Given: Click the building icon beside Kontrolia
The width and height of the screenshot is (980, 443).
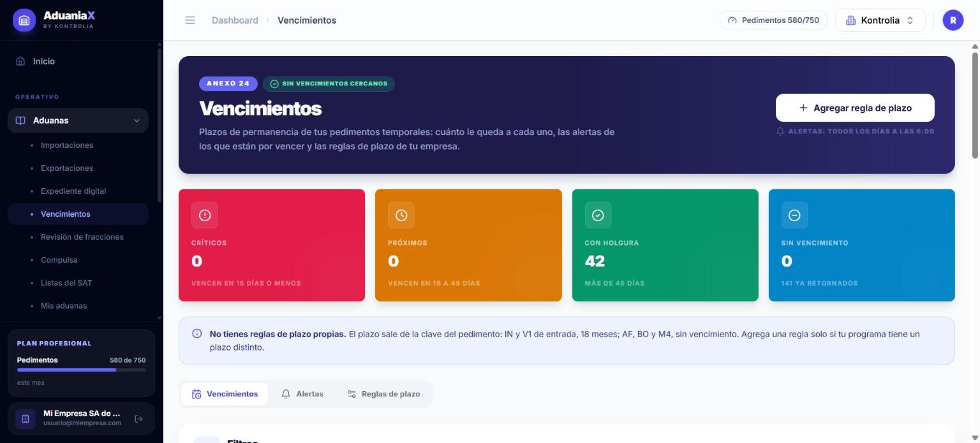Looking at the screenshot, I should [x=850, y=20].
